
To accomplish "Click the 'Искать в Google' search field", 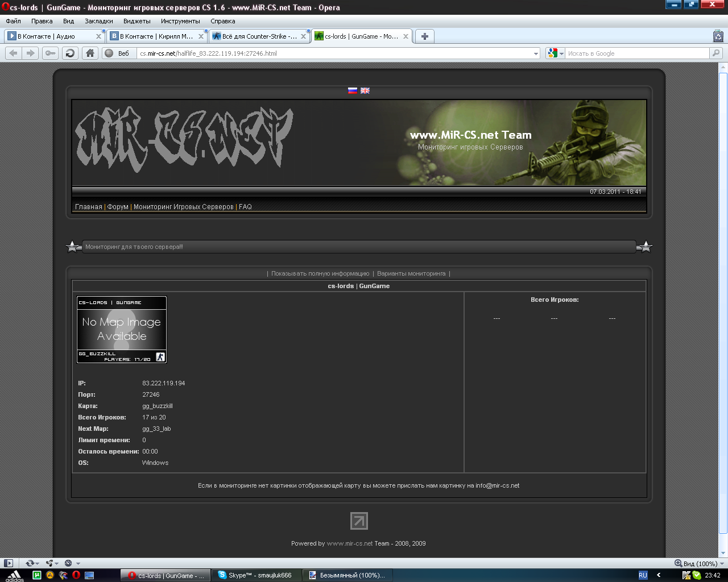I will [x=637, y=53].
